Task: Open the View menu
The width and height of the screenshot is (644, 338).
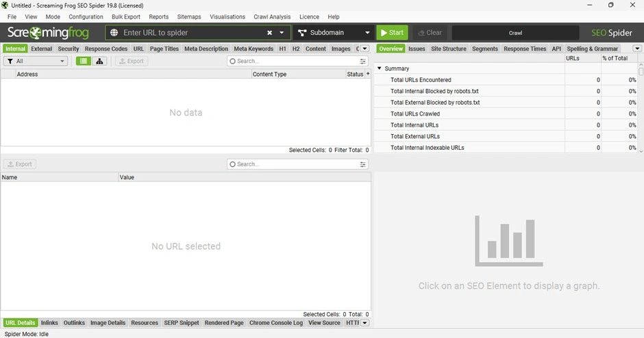Action: point(31,17)
